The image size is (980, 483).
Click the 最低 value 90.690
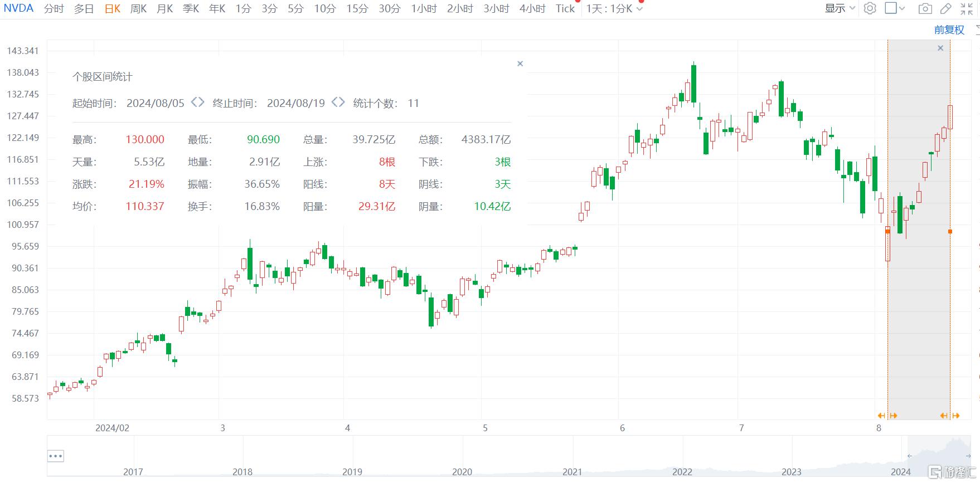pyautogui.click(x=263, y=139)
